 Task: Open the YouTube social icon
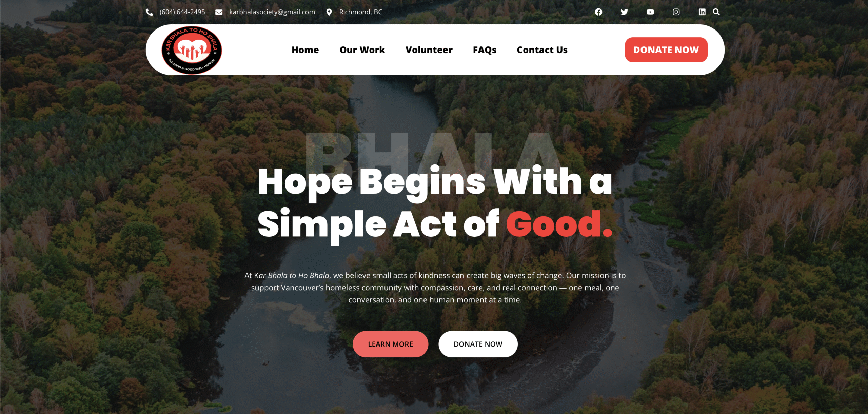[x=650, y=12]
